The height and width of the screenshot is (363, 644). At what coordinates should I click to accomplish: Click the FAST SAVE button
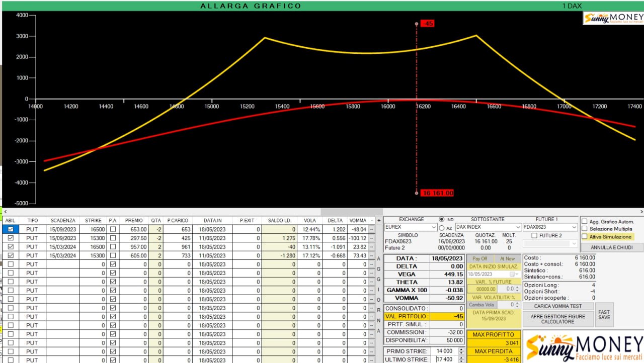pos(604,315)
